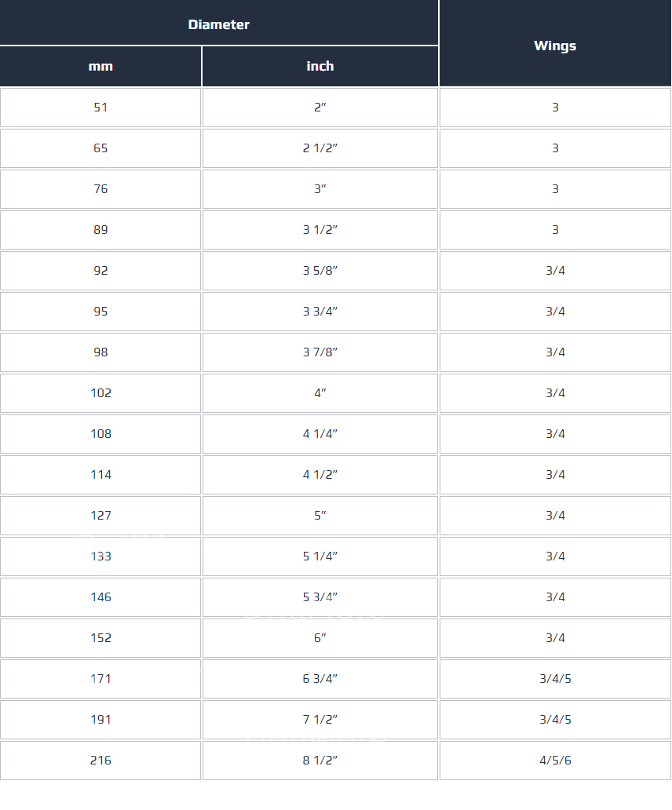Click the mm sub-header cell
This screenshot has width=672, height=810.
click(x=100, y=67)
